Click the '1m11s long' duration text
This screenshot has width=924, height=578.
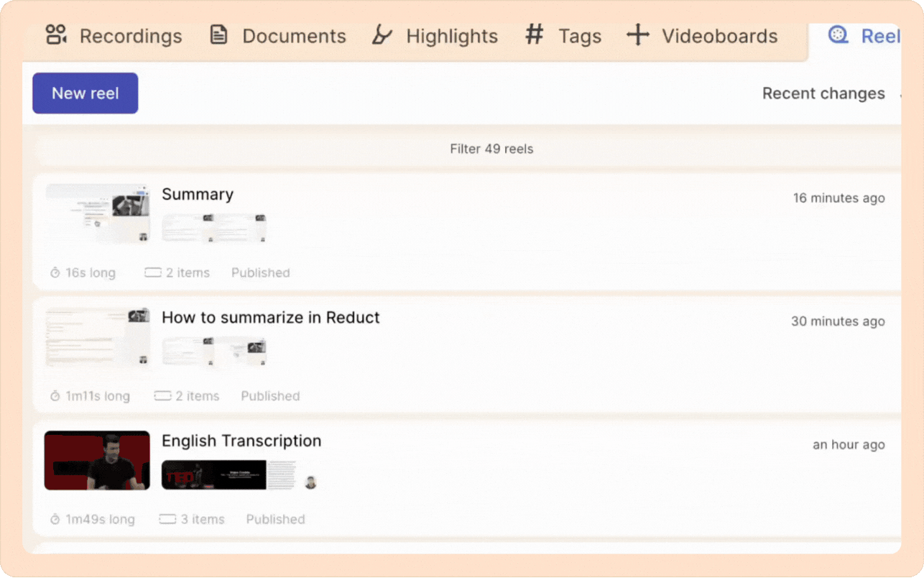[98, 396]
